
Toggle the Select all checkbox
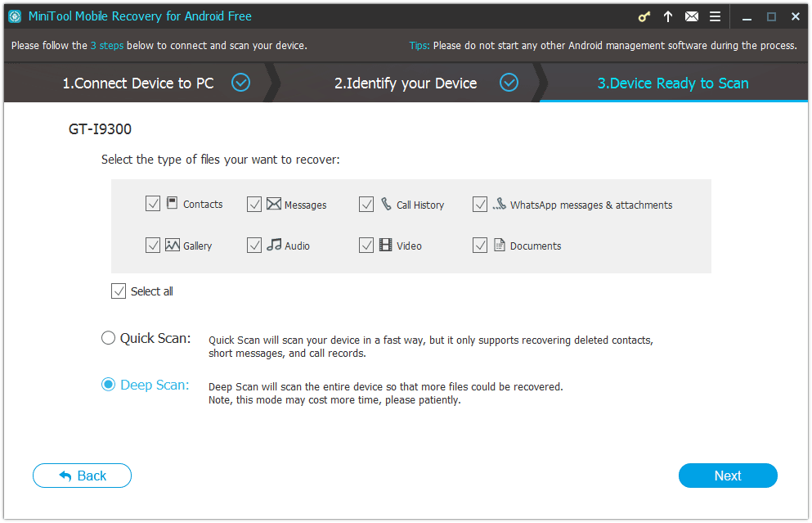point(119,291)
